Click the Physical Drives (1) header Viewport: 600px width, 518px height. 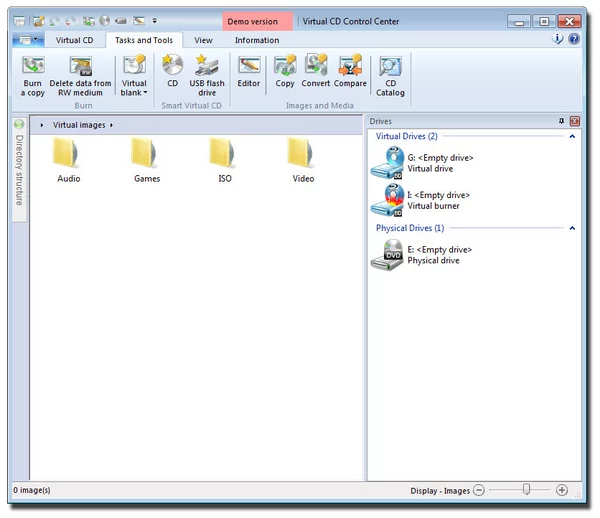tap(410, 228)
